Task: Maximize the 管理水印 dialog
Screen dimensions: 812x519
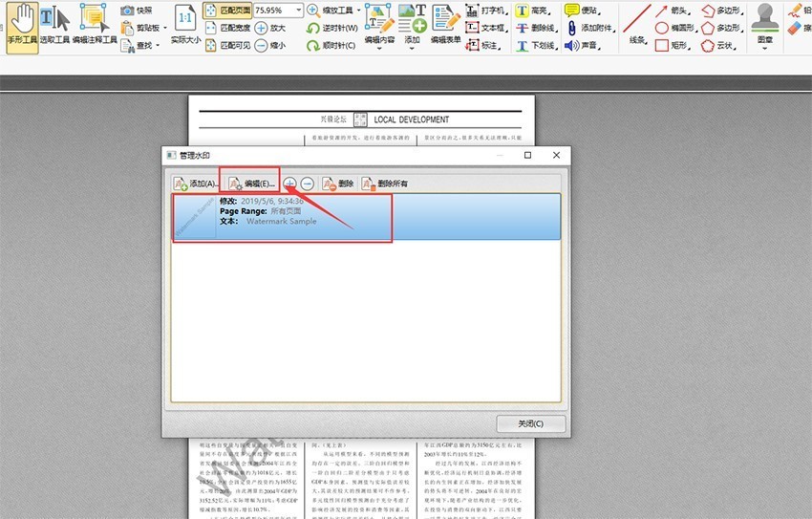Action: 527,155
